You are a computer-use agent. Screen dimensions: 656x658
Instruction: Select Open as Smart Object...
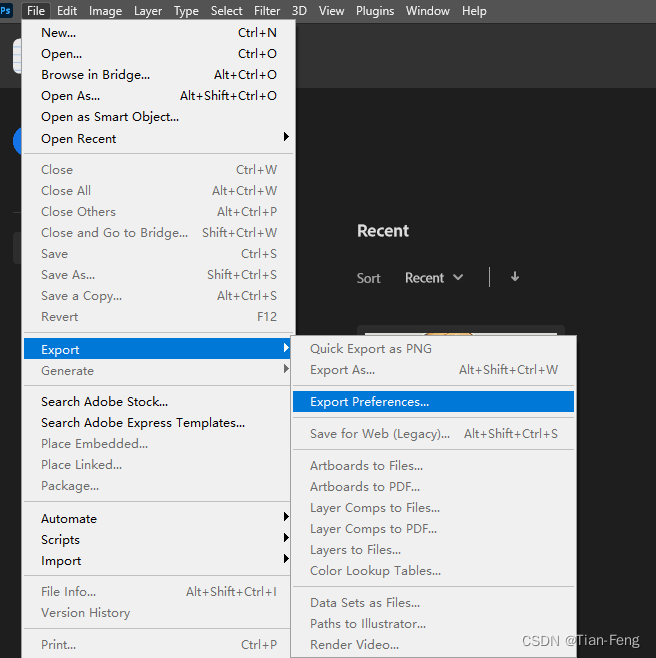(x=159, y=117)
